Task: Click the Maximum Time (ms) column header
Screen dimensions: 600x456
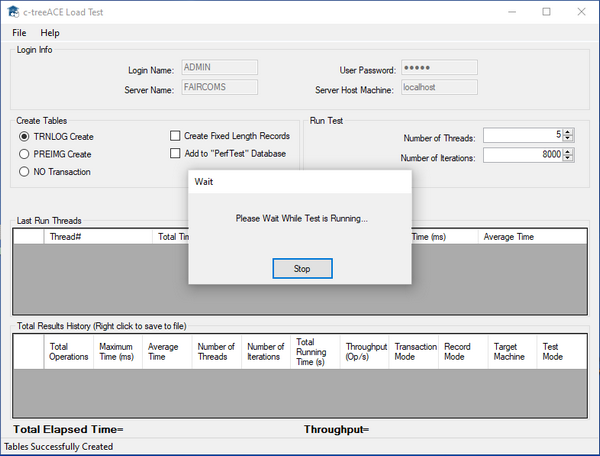Action: (x=118, y=352)
